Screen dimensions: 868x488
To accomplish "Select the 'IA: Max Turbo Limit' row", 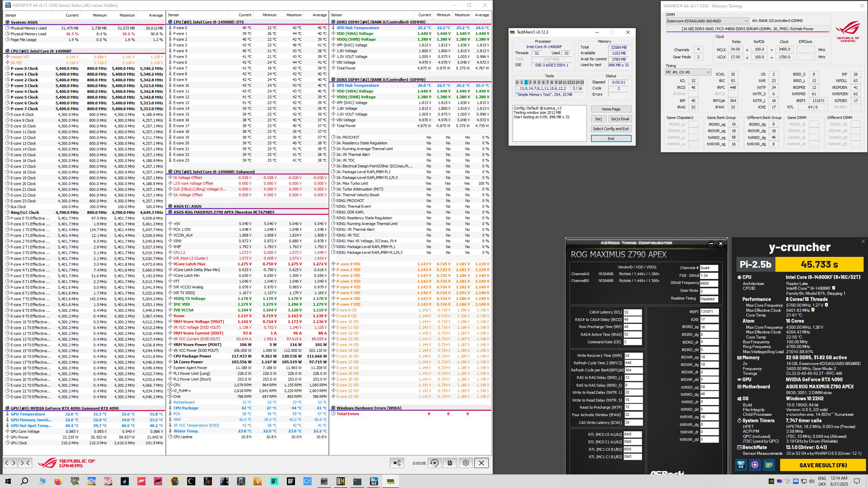I will [x=410, y=183].
